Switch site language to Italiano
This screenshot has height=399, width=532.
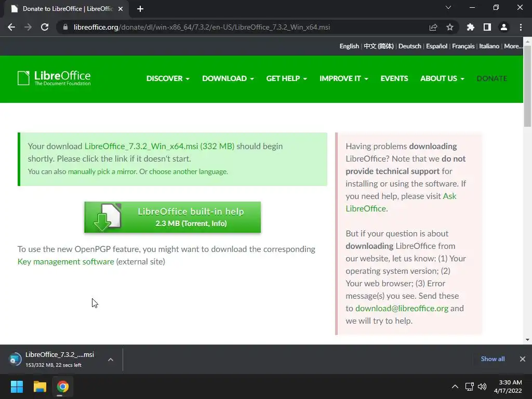tap(489, 46)
